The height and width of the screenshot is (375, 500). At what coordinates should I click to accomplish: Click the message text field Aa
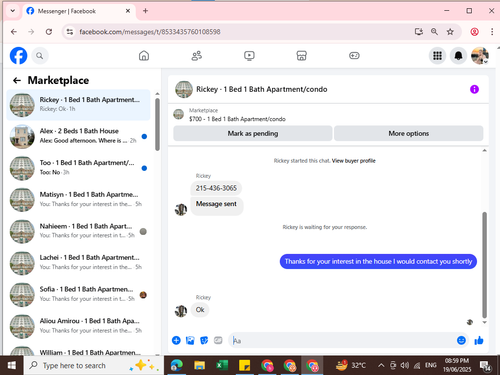tap(342, 340)
